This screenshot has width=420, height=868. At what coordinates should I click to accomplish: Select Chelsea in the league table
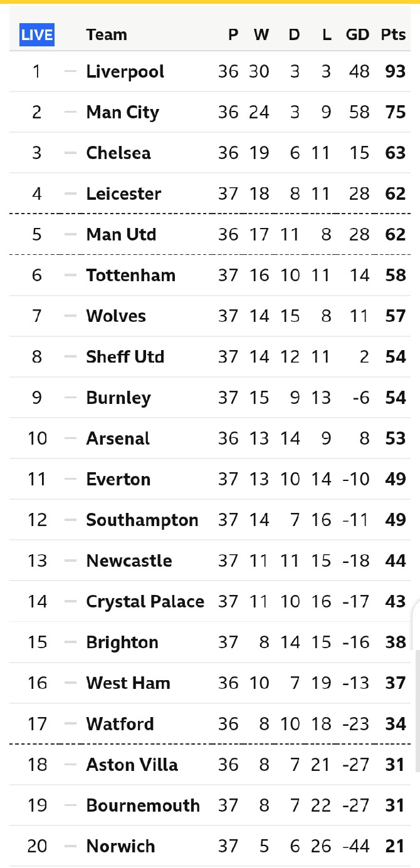point(118,153)
